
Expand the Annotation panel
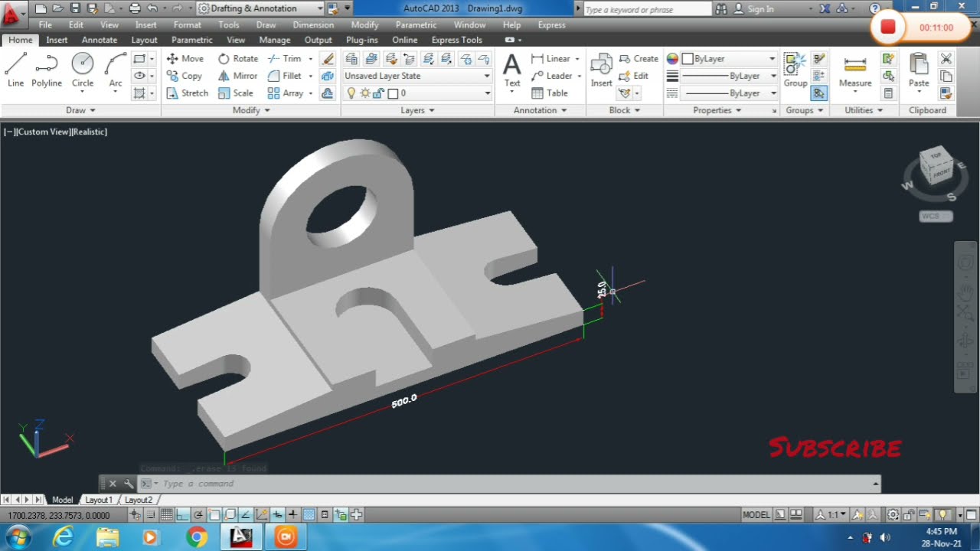pyautogui.click(x=541, y=110)
